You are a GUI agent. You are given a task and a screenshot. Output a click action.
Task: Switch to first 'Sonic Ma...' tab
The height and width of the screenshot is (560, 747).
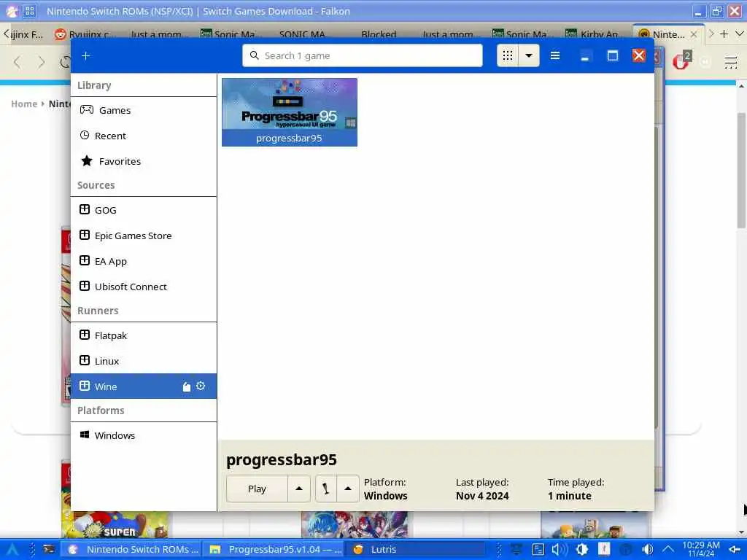231,34
